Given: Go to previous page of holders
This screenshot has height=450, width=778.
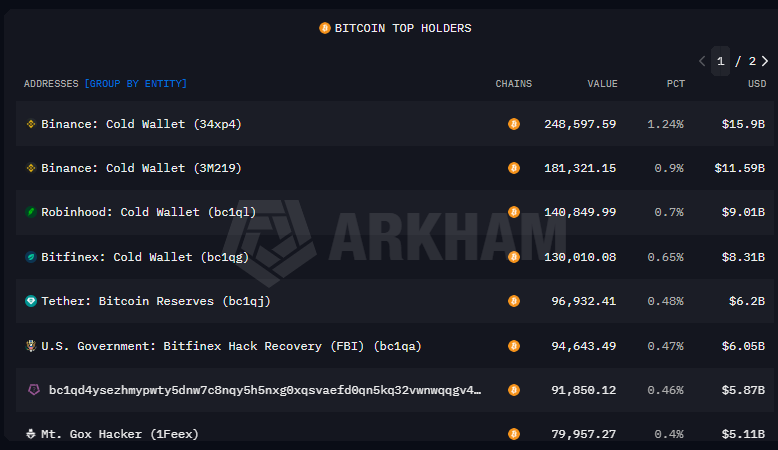Looking at the screenshot, I should [x=702, y=61].
